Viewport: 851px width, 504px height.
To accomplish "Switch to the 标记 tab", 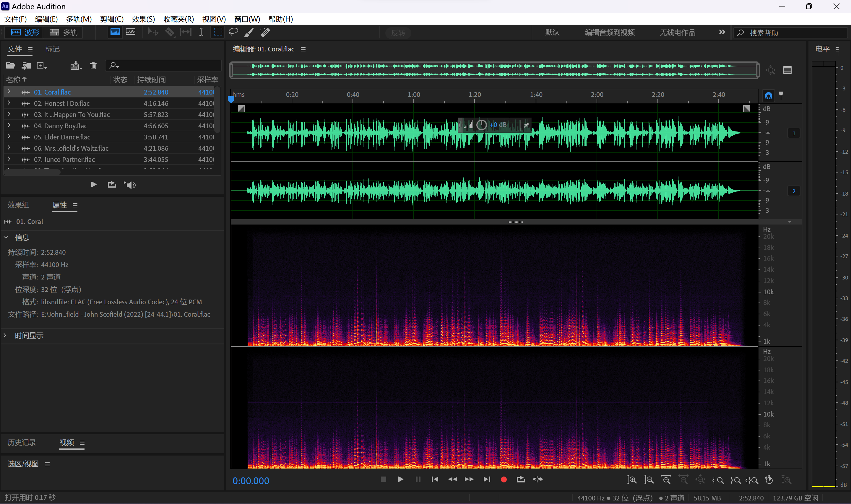I will point(52,49).
